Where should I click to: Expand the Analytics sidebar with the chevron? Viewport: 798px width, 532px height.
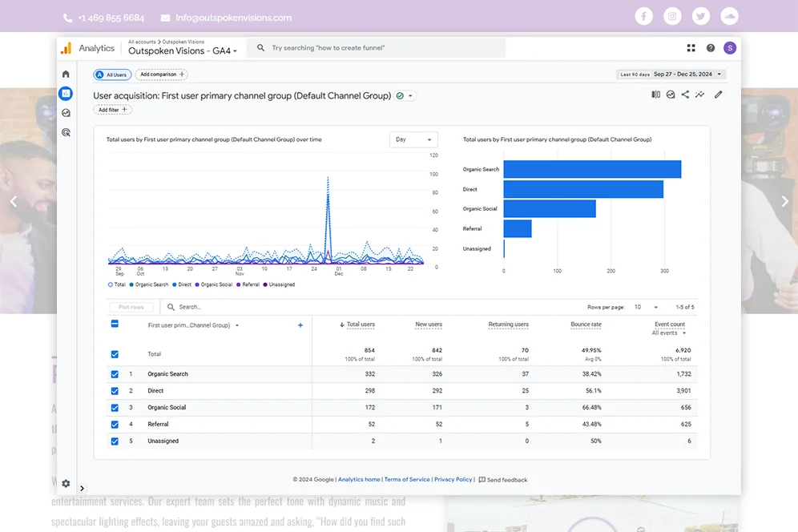82,488
